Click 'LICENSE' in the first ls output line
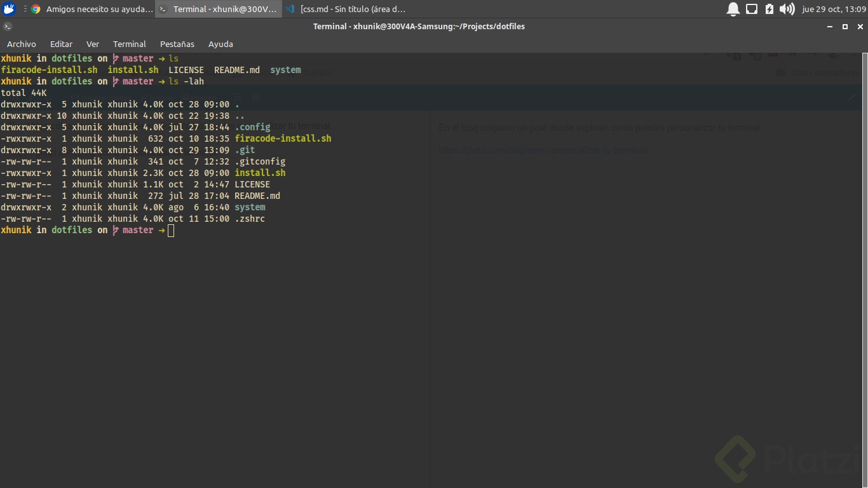 [186, 70]
